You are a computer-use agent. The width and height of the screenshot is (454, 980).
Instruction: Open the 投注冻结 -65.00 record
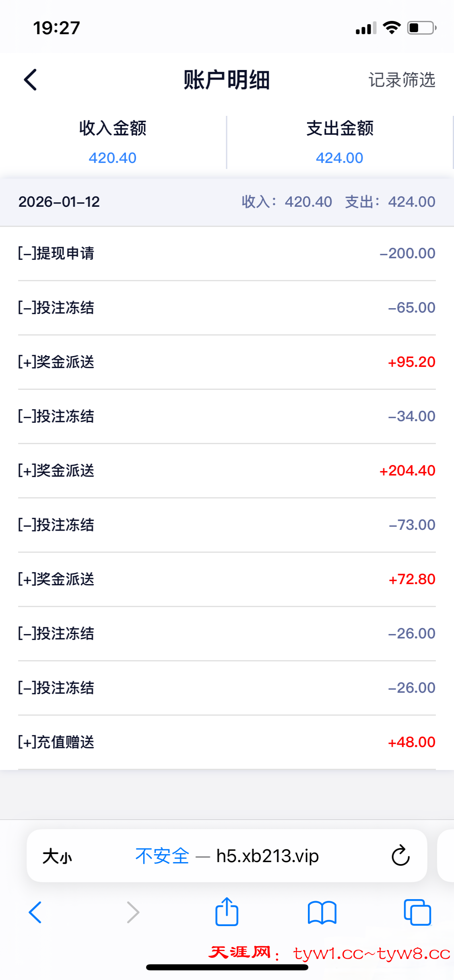[227, 308]
